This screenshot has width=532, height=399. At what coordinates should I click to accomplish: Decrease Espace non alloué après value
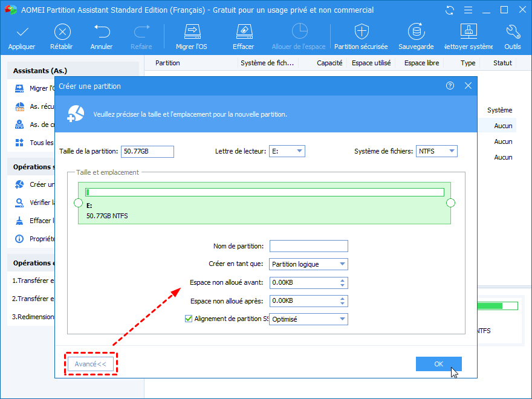pos(342,303)
